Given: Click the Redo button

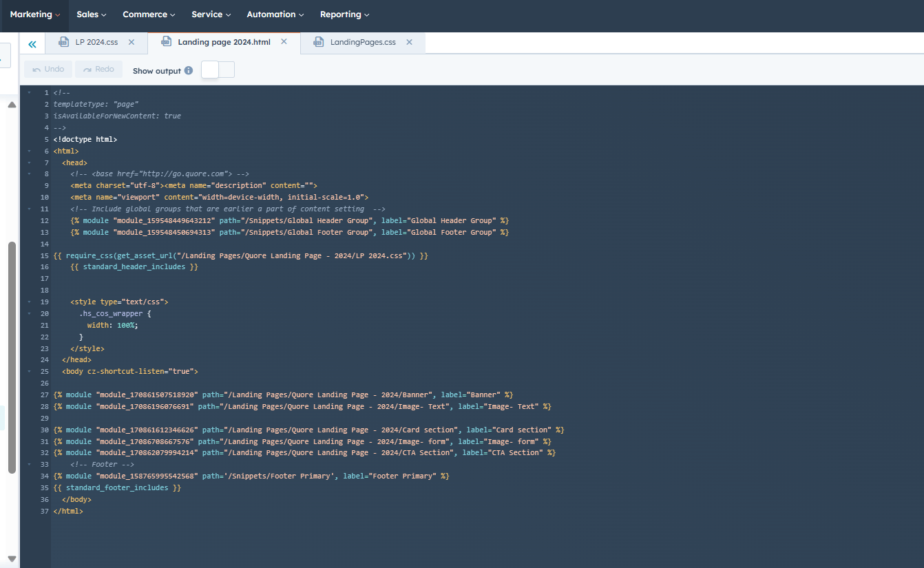Looking at the screenshot, I should [x=98, y=69].
